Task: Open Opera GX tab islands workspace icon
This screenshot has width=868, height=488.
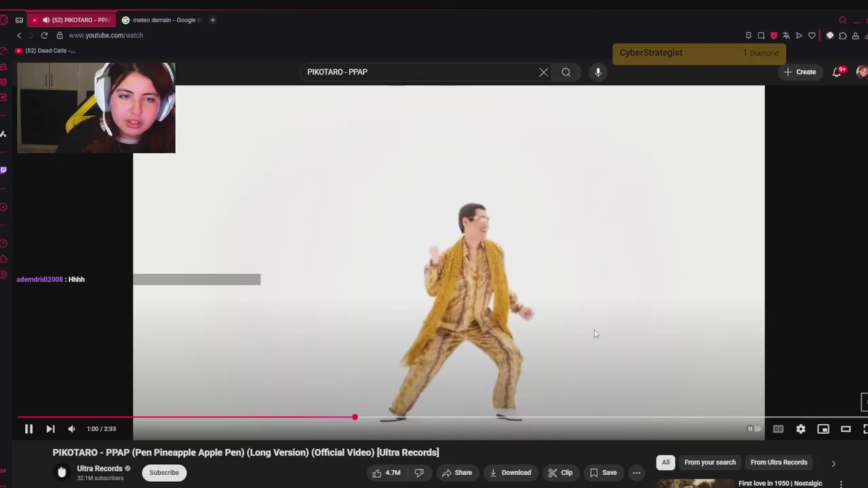Action: (19, 20)
